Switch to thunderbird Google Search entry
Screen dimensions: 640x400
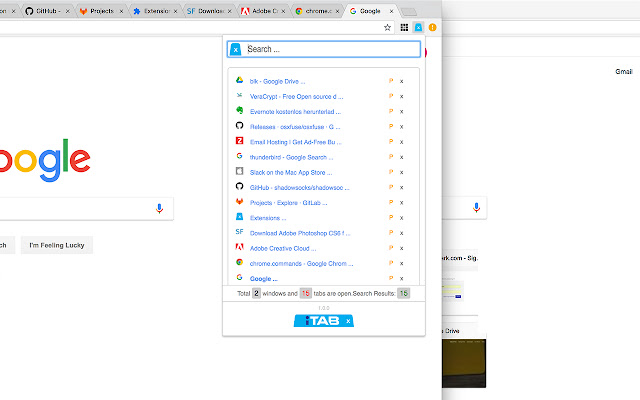click(x=291, y=157)
